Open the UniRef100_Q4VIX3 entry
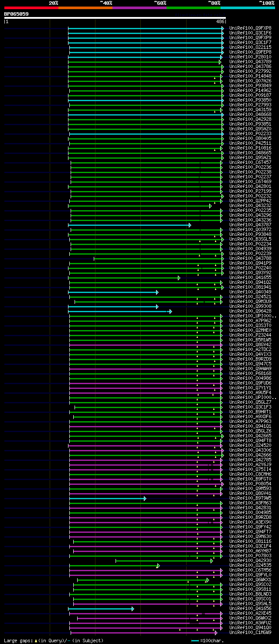The image size is (279, 644). (250, 354)
